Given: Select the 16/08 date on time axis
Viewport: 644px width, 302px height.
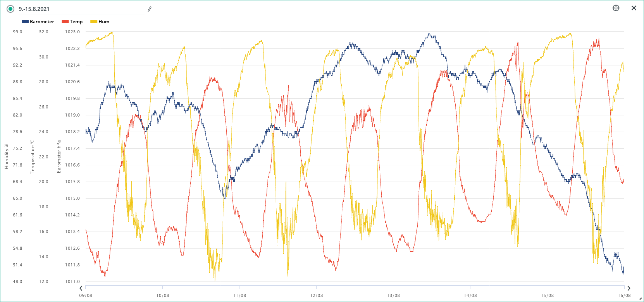Looking at the screenshot, I should 624,295.
